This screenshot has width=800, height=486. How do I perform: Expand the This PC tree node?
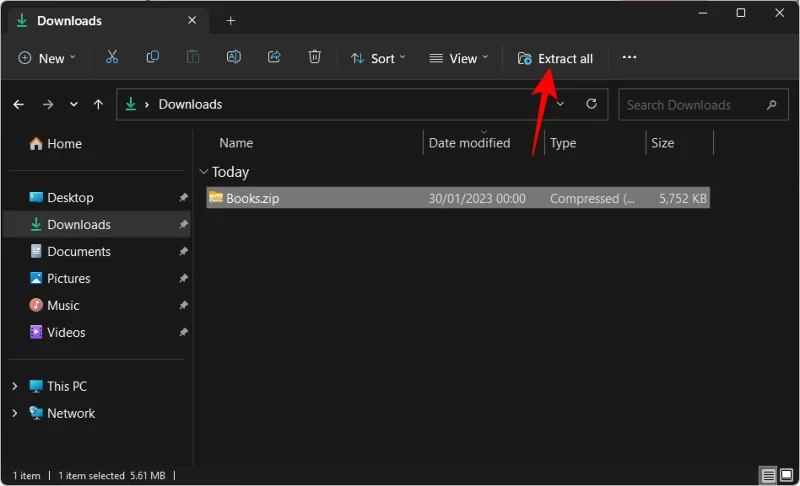pos(14,386)
